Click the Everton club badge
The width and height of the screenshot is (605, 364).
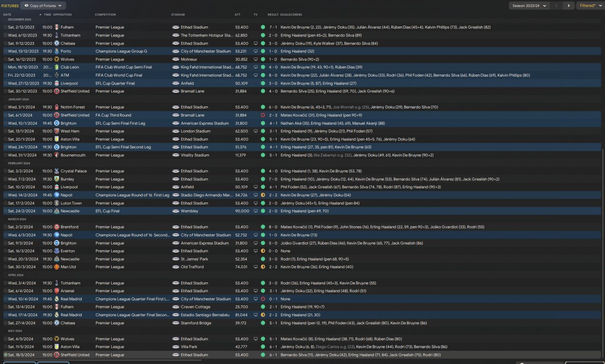(57, 251)
